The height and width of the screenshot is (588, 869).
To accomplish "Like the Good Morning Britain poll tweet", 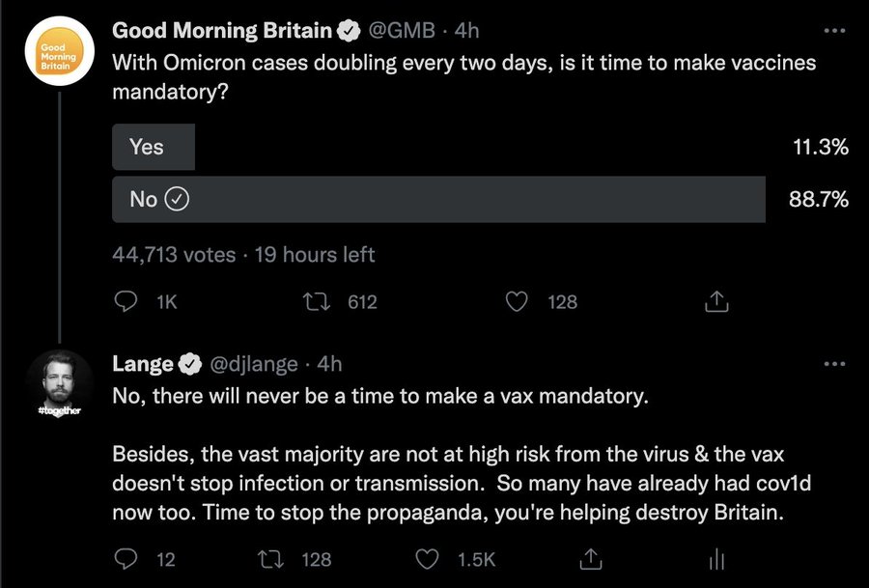I will [517, 301].
